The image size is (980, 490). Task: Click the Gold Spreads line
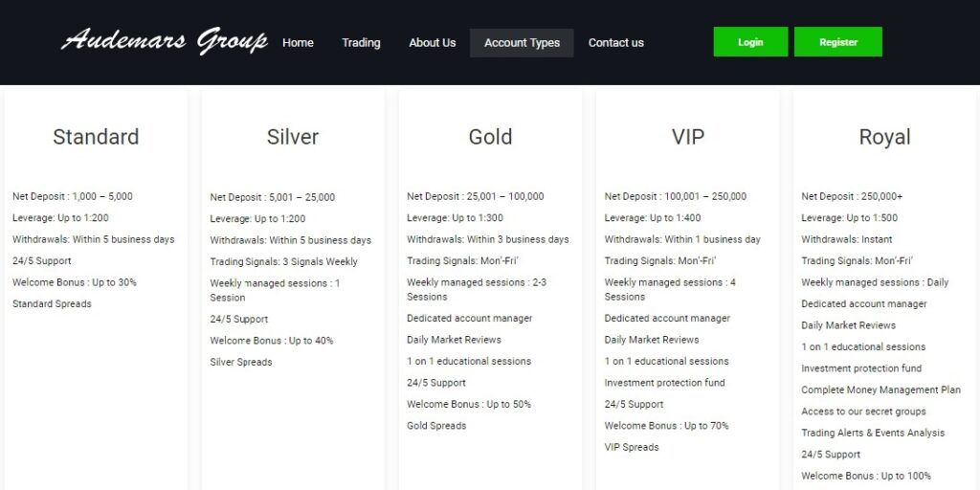tap(436, 426)
